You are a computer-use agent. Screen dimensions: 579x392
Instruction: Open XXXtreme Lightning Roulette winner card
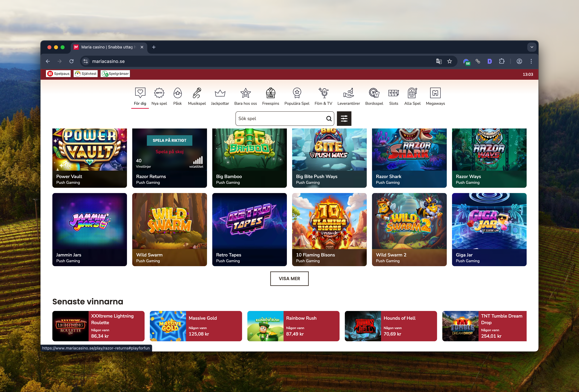98,326
